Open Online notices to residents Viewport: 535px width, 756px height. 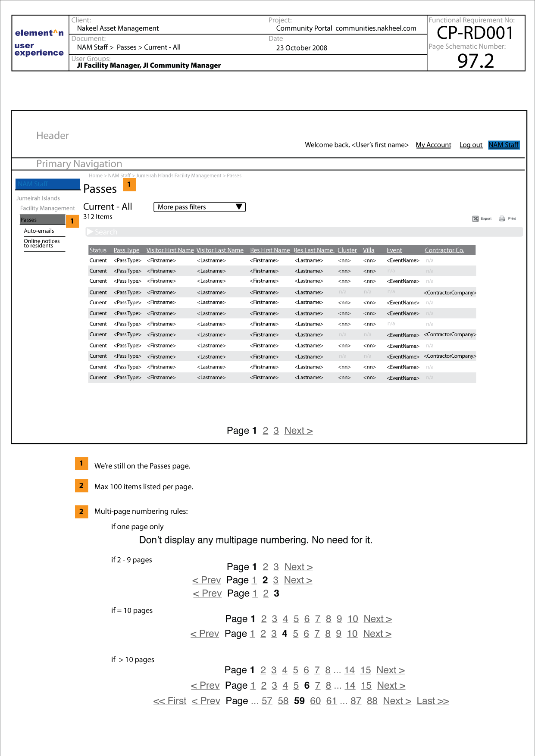coord(42,244)
